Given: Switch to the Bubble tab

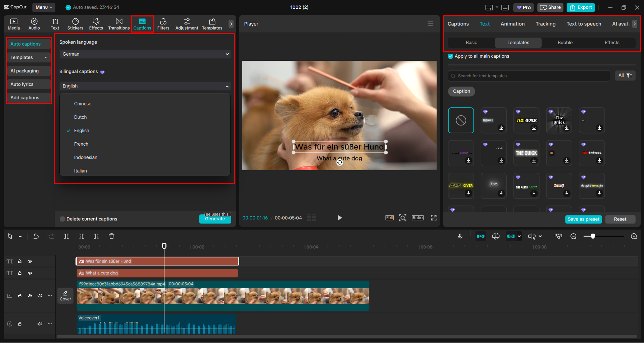Looking at the screenshot, I should (565, 42).
